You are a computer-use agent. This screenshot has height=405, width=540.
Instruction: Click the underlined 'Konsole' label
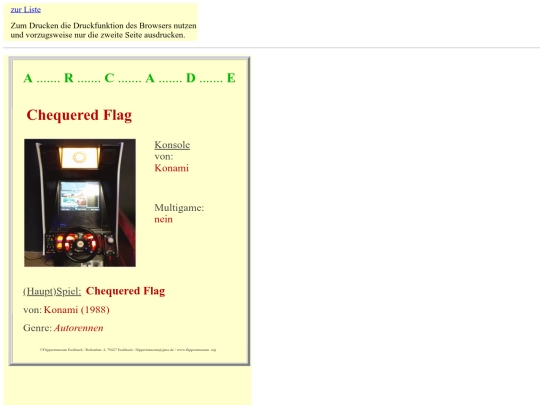(x=172, y=145)
